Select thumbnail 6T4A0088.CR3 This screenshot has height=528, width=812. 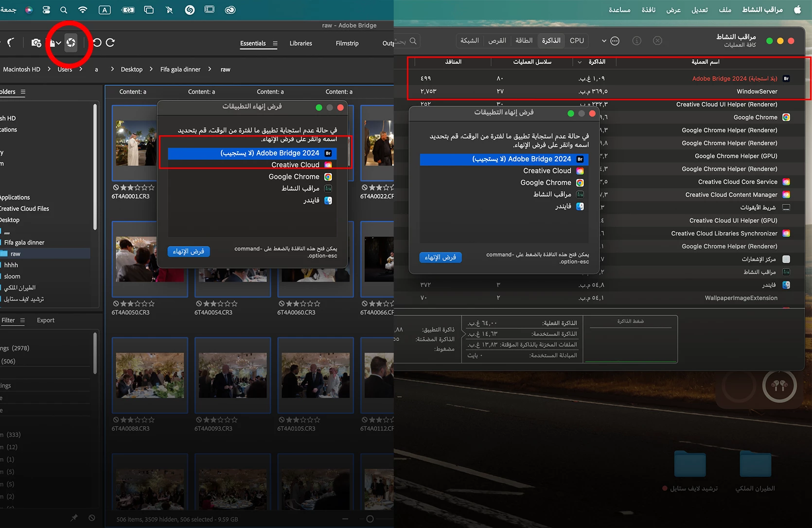pyautogui.click(x=150, y=375)
